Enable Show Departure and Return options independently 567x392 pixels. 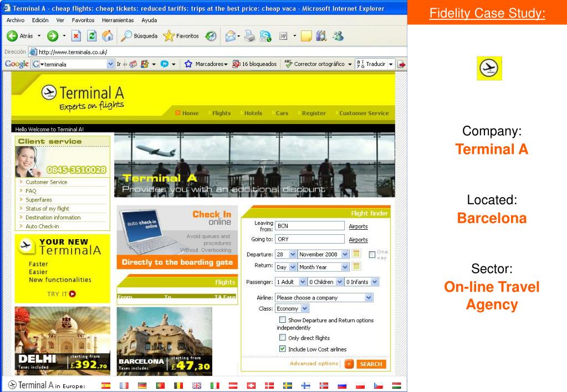(x=283, y=319)
